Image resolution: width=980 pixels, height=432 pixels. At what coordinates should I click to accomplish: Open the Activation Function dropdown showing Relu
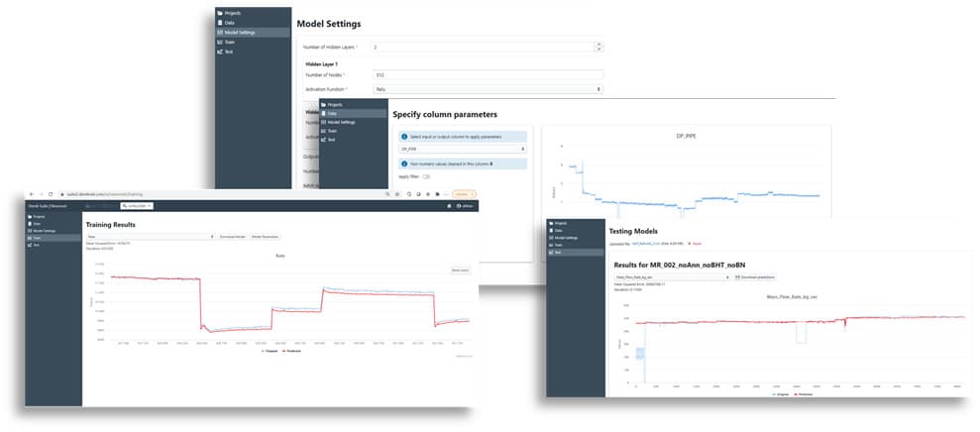coord(488,89)
